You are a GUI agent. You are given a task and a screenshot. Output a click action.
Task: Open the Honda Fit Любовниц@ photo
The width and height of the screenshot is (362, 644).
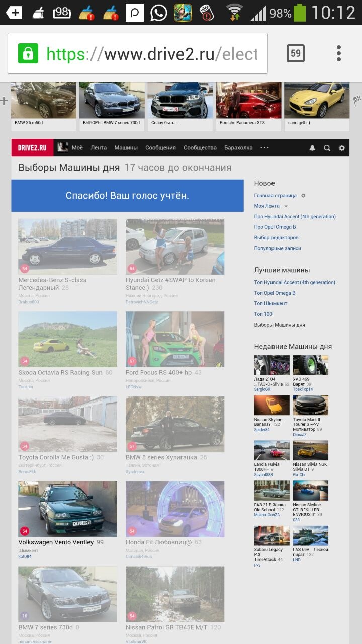coord(175,509)
